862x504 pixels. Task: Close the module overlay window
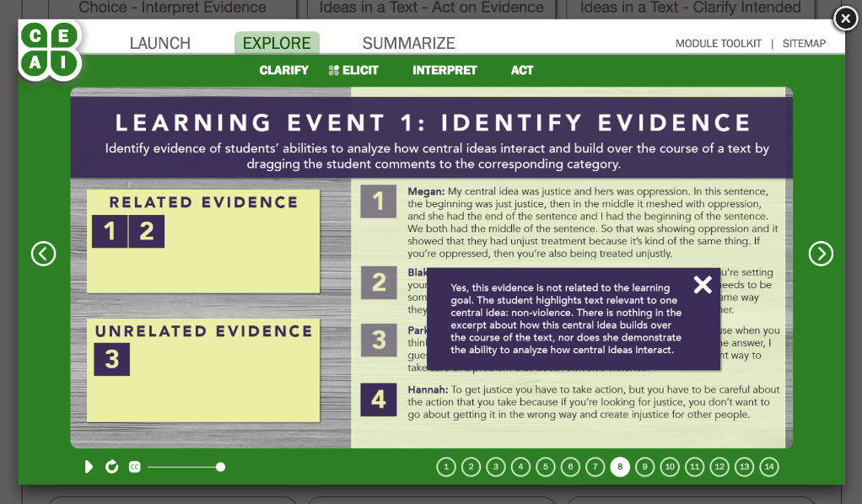coord(844,18)
